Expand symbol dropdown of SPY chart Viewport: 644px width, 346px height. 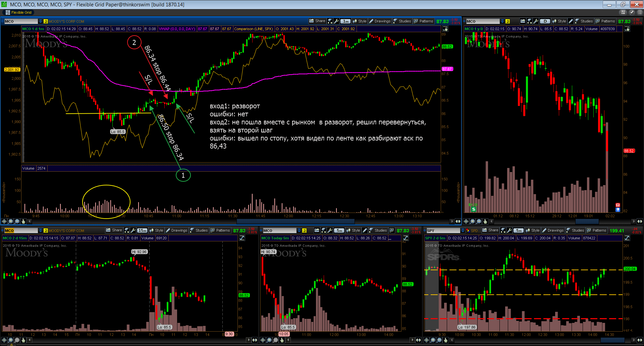coord(463,230)
